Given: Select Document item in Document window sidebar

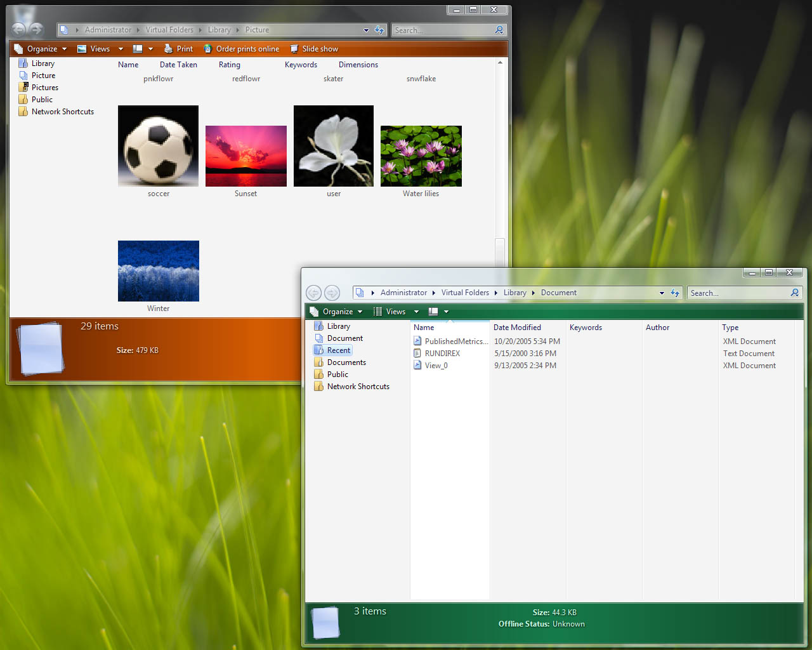Looking at the screenshot, I should 339,338.
